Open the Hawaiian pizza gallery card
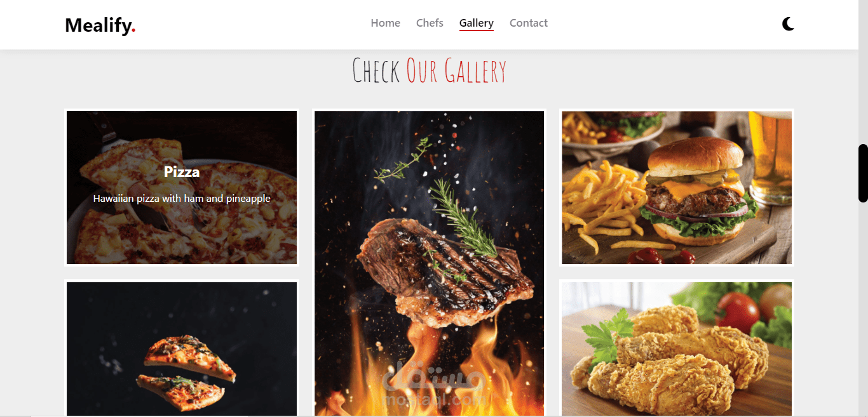This screenshot has width=868, height=417. (182, 187)
